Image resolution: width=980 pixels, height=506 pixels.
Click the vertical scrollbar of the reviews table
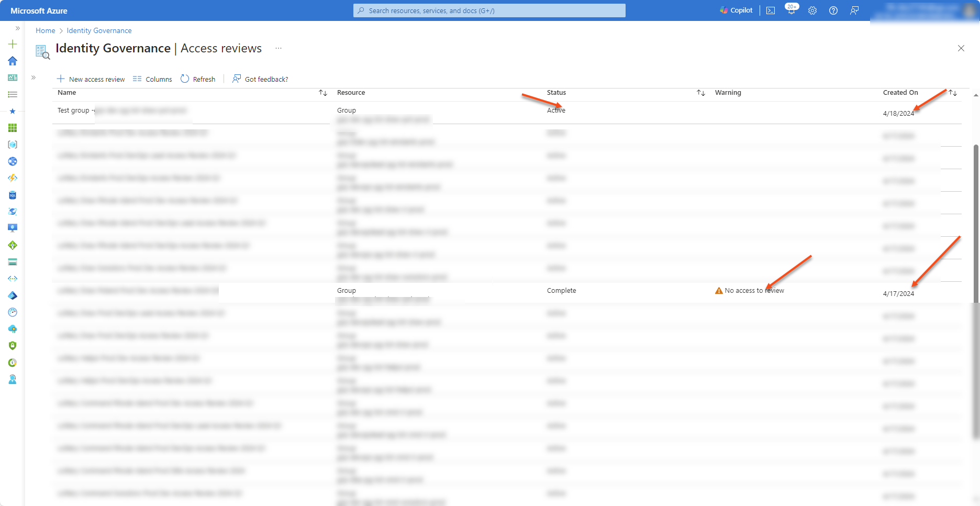(x=976, y=291)
